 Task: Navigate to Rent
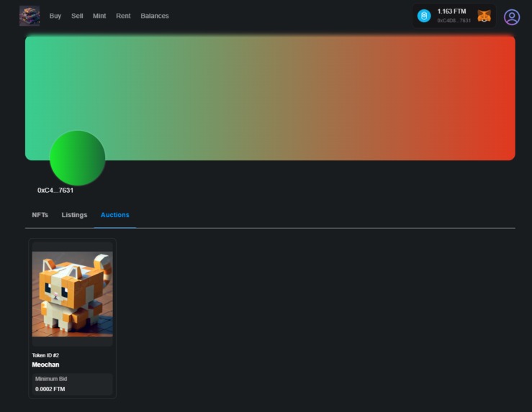tap(123, 16)
